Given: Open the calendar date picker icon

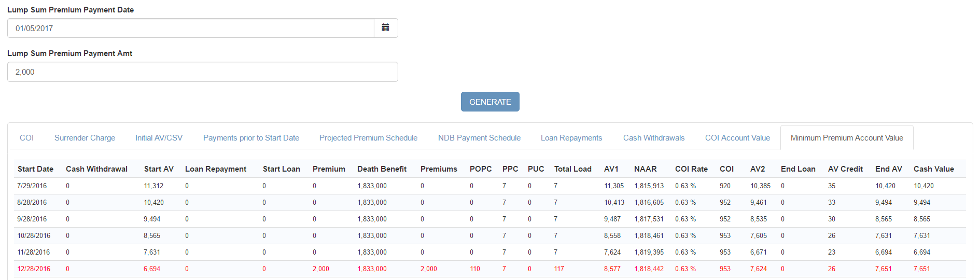Looking at the screenshot, I should pyautogui.click(x=385, y=28).
